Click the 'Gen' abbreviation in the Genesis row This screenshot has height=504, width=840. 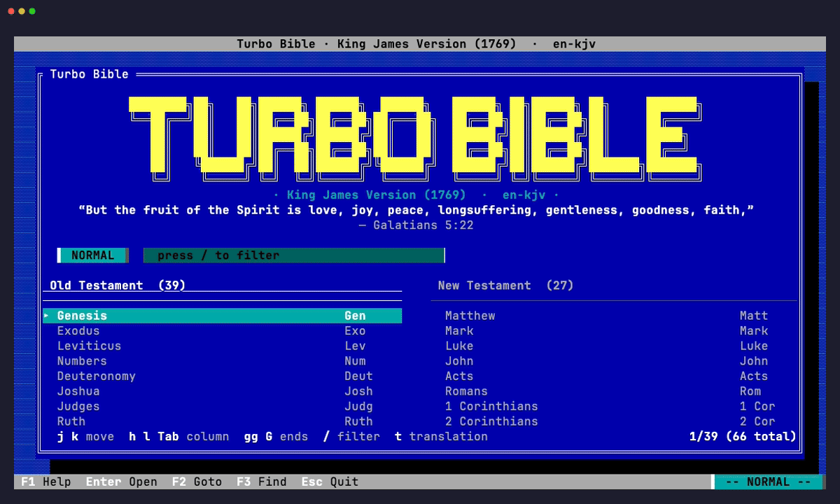(x=355, y=316)
